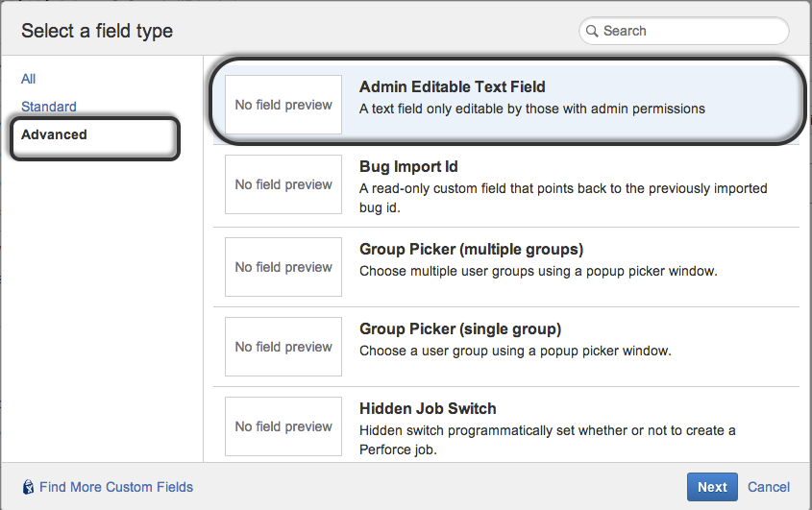Image resolution: width=812 pixels, height=510 pixels.
Task: Choose the Bug Import Id field type
Action: pyautogui.click(x=506, y=187)
